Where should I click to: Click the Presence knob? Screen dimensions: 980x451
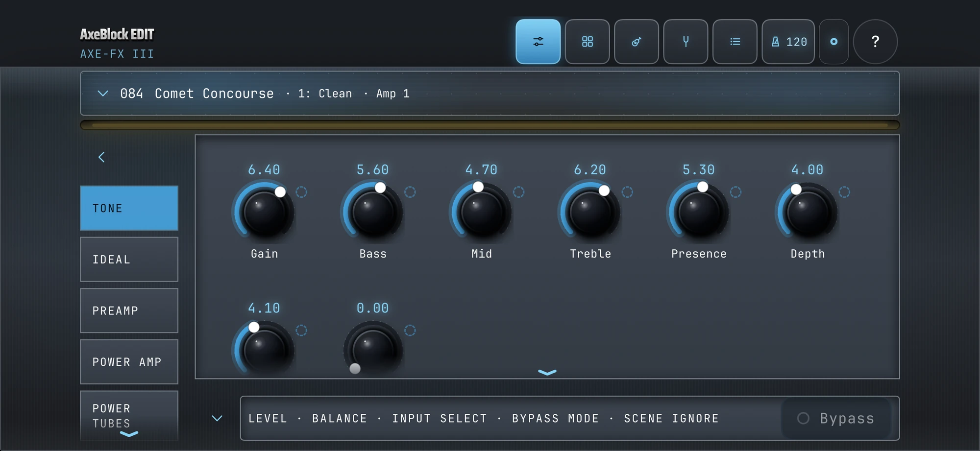point(699,212)
